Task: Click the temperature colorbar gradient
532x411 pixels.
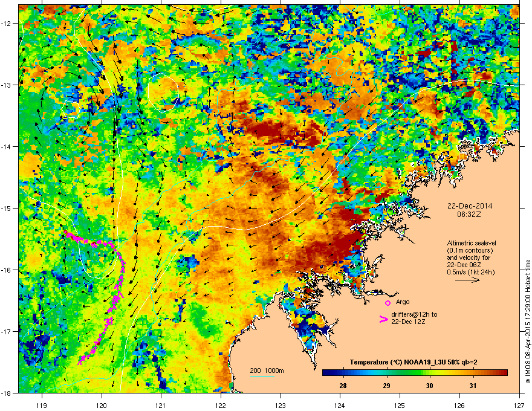Action: coord(415,373)
